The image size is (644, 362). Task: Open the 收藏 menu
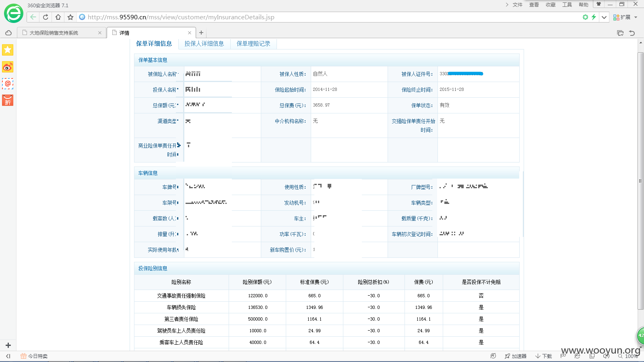551,5
